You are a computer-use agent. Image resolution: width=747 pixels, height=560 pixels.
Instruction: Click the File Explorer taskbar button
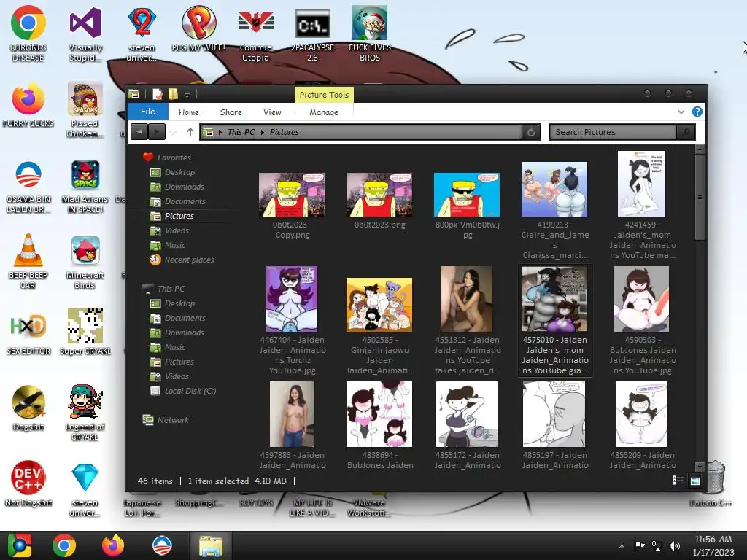(x=211, y=545)
